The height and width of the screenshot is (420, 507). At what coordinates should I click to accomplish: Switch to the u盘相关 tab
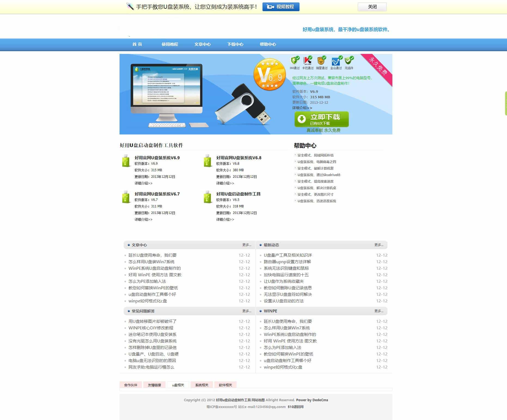[178, 385]
